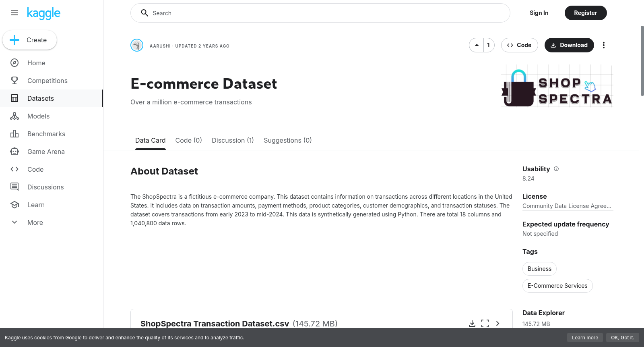The width and height of the screenshot is (644, 347).
Task: Switch to the Discussion (1) tab
Action: 233,140
